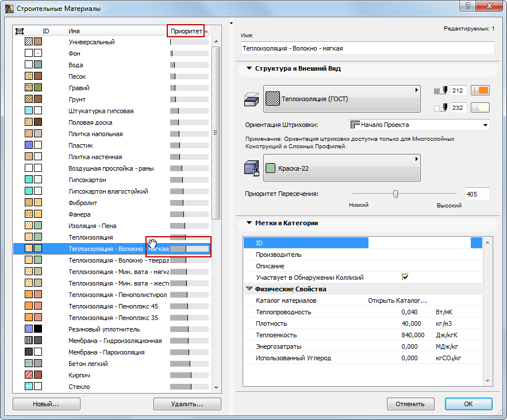
Task: Confirm with the OK button
Action: pos(468,404)
